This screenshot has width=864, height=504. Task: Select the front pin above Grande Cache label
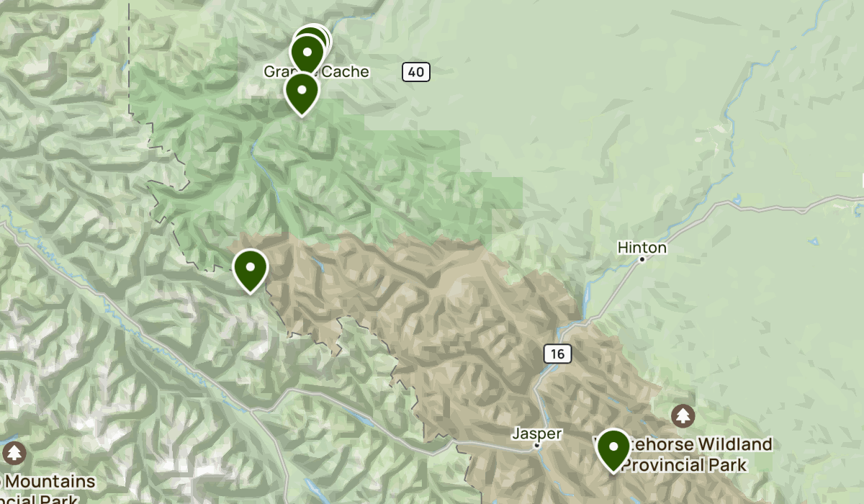point(307,53)
